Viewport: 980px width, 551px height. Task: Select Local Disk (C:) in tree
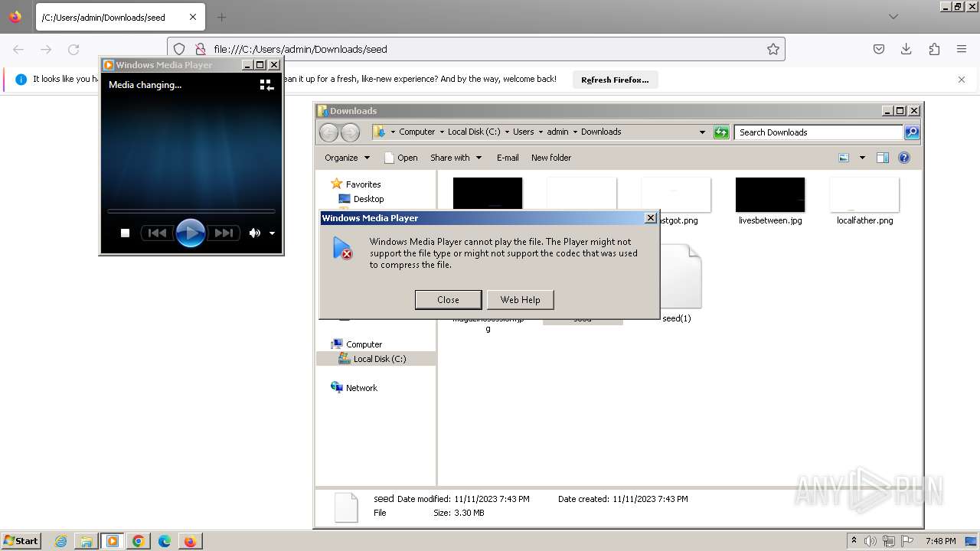380,359
